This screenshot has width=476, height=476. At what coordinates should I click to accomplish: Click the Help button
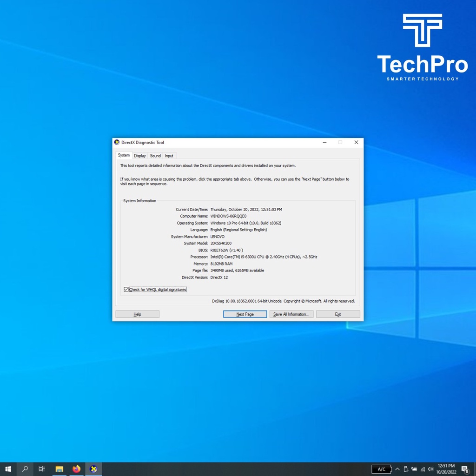click(x=137, y=314)
